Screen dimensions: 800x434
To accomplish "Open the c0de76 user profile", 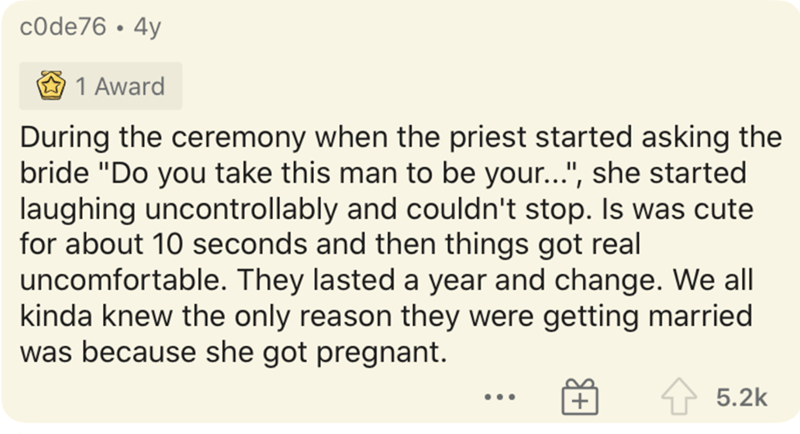I will click(63, 27).
